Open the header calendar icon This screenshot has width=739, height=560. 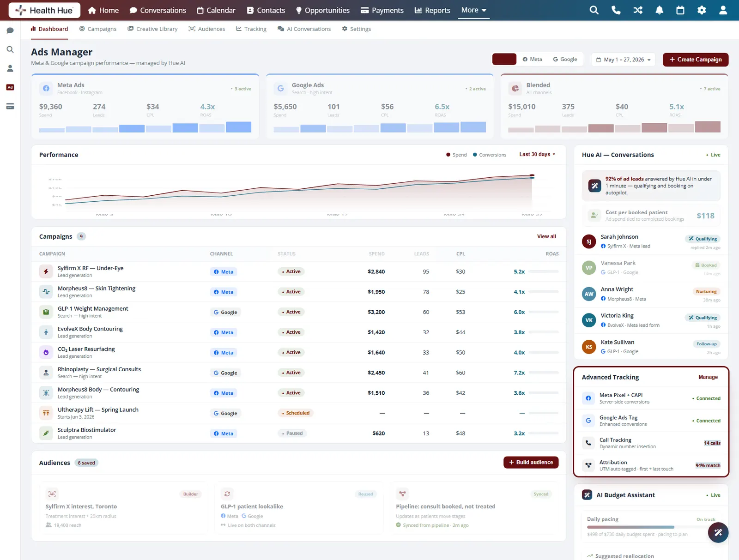[x=680, y=10]
